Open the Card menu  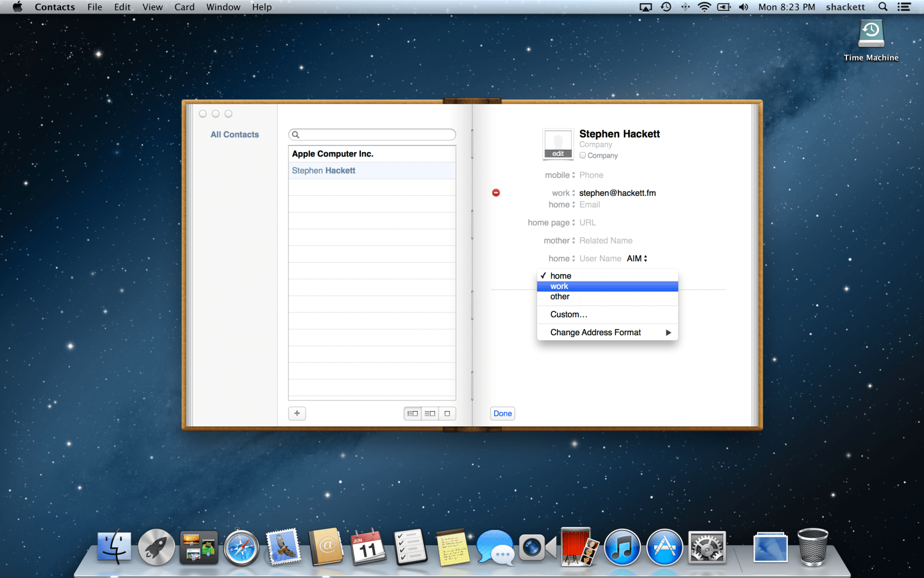[184, 7]
